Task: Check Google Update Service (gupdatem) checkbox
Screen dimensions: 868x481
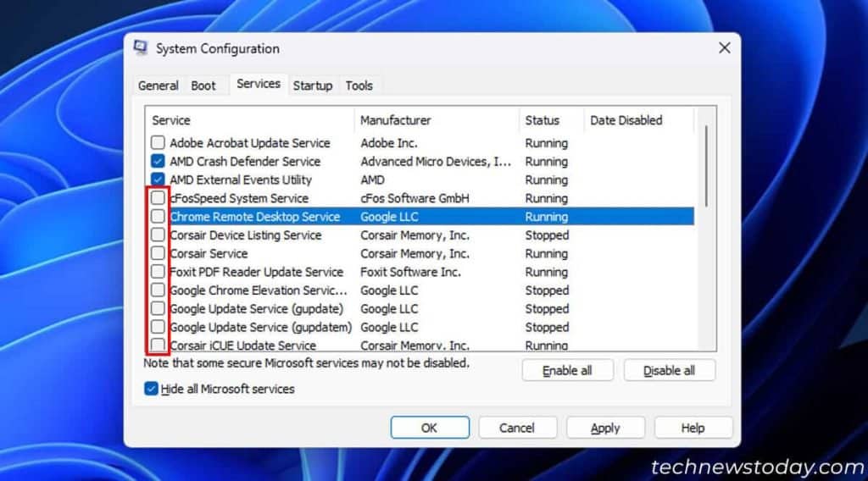Action: pyautogui.click(x=158, y=327)
